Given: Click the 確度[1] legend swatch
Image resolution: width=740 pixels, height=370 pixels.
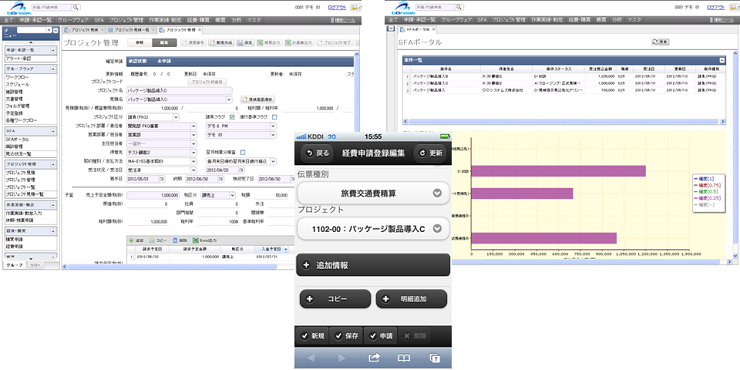Looking at the screenshot, I should [696, 178].
